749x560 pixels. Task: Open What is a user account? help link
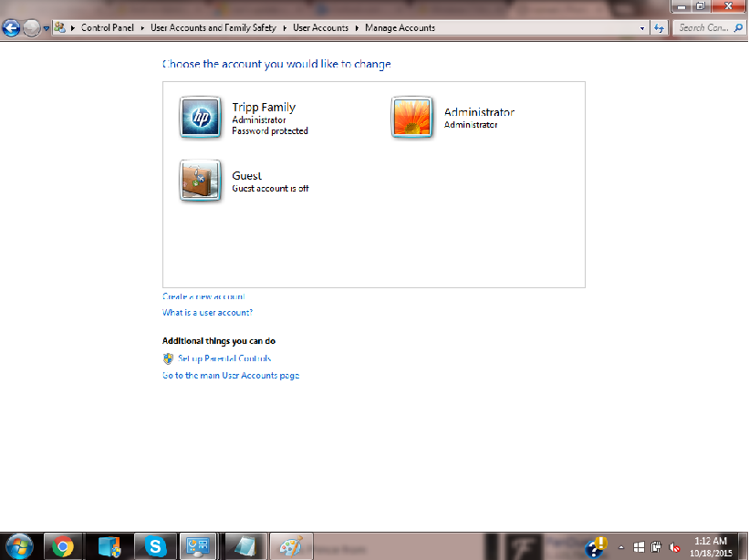click(207, 313)
